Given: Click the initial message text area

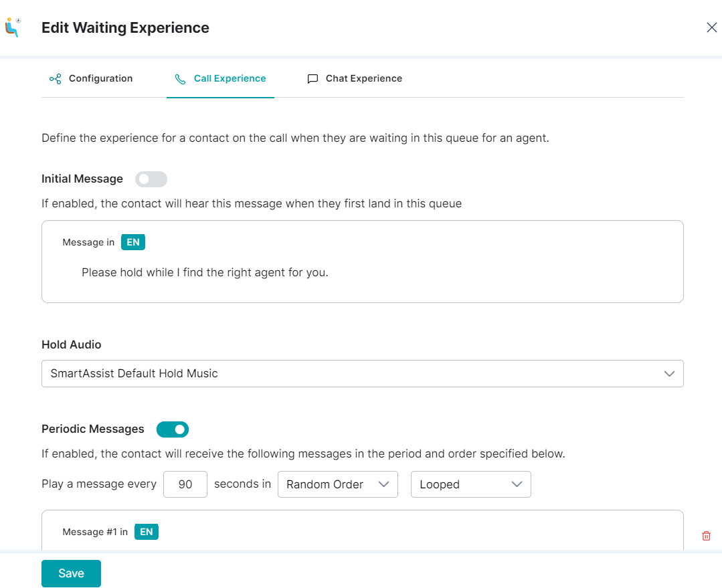Looking at the screenshot, I should [x=363, y=262].
